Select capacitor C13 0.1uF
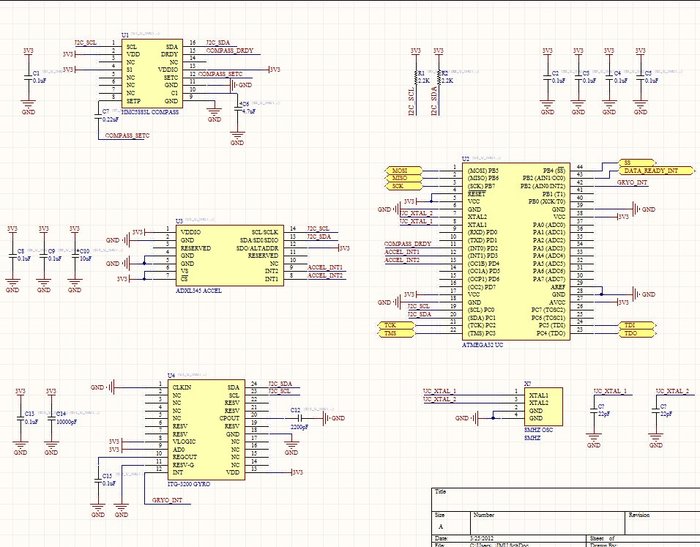 (21, 418)
